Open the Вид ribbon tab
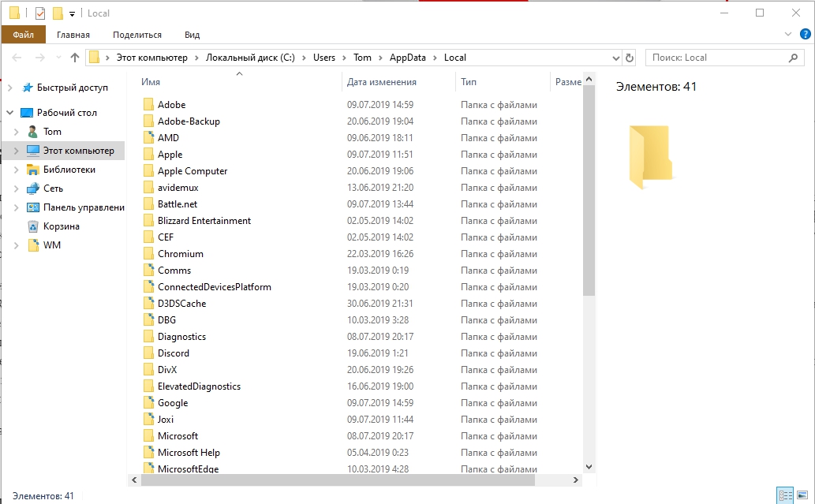Viewport: 815px width, 504px height. click(x=192, y=35)
